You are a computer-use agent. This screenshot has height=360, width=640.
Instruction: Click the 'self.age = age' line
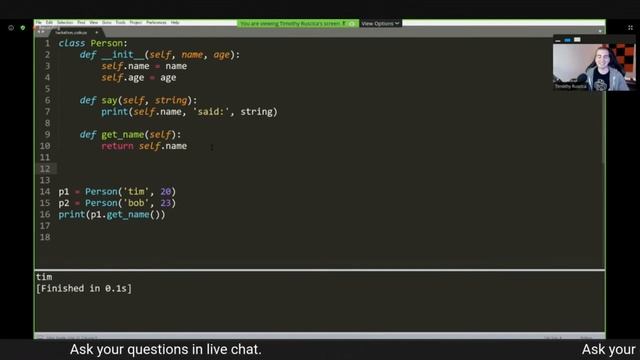(139, 78)
